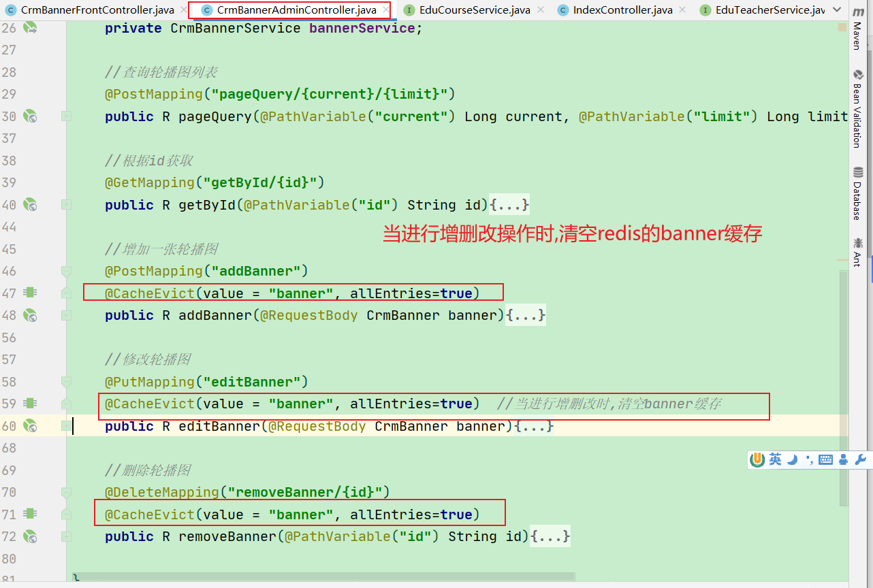Image resolution: width=873 pixels, height=588 pixels.
Task: Collapse fold marker at line 46 PostMapping
Action: click(x=66, y=271)
